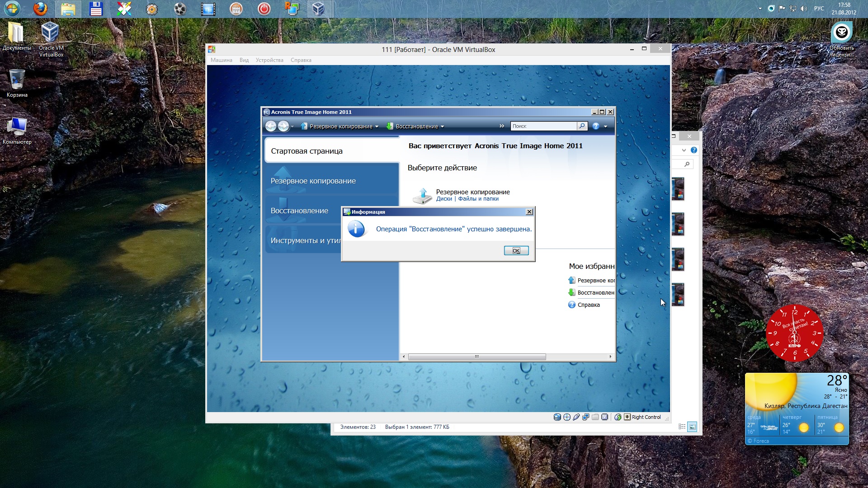The width and height of the screenshot is (868, 488).
Task: Expand the Резервное копирование toolbar dropdown
Action: click(377, 127)
